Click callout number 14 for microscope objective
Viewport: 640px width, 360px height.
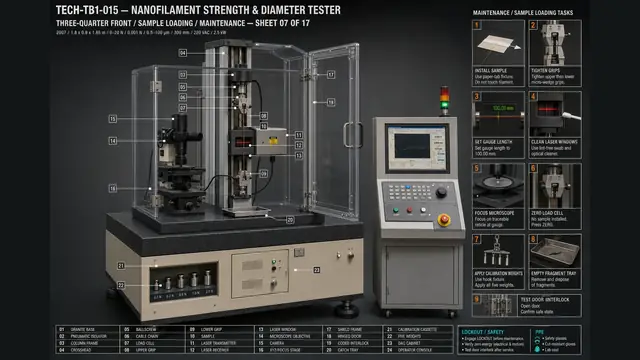tap(113, 141)
